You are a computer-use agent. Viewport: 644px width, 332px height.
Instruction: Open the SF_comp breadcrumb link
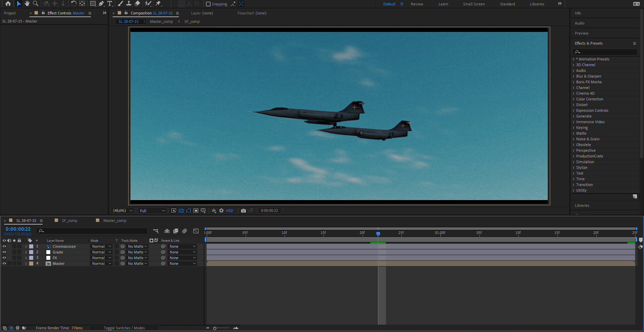tap(192, 21)
